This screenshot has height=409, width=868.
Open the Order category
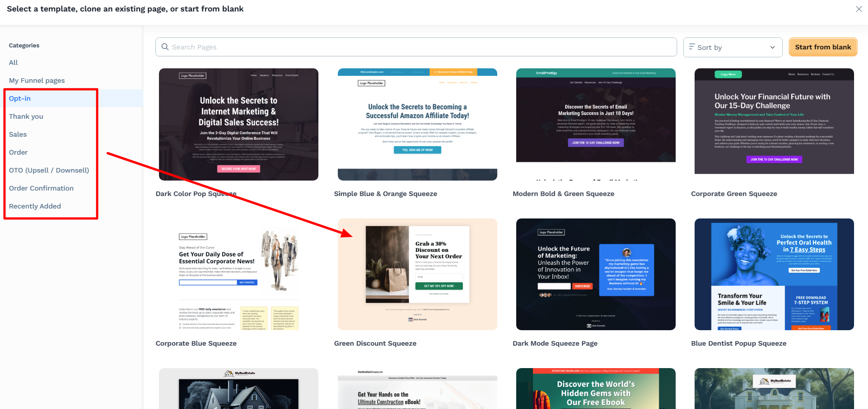[18, 152]
